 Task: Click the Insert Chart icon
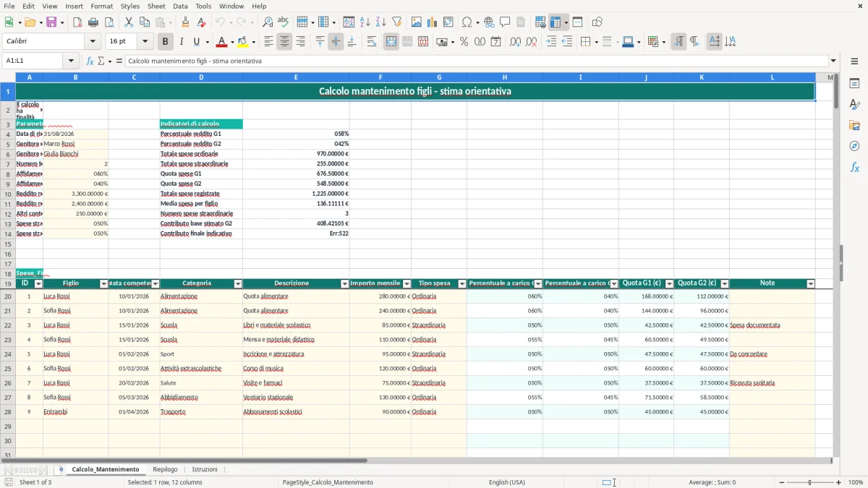(x=433, y=22)
